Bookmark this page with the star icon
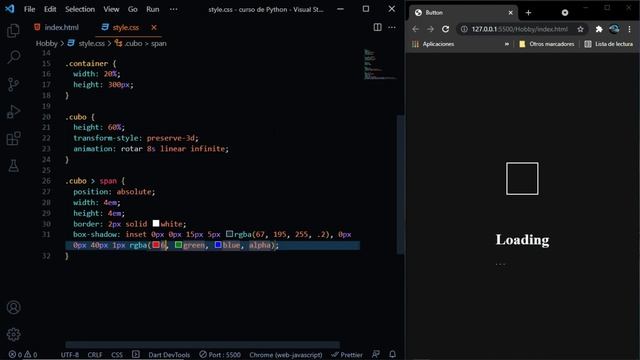The image size is (640, 360). [x=580, y=29]
